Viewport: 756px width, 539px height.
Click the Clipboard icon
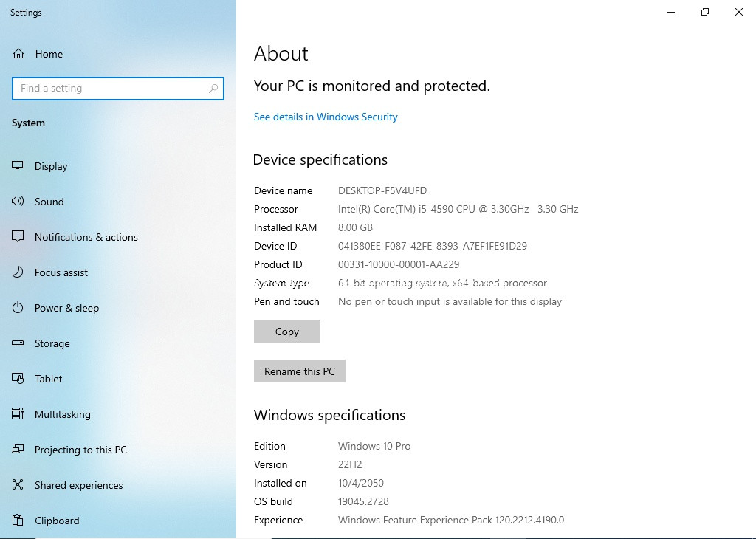18,521
